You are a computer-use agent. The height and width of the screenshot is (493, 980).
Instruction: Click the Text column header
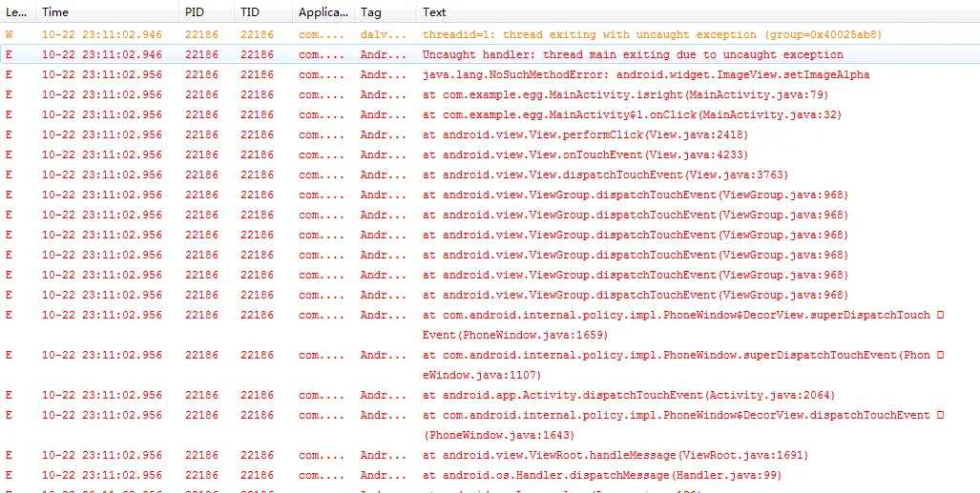698,11
